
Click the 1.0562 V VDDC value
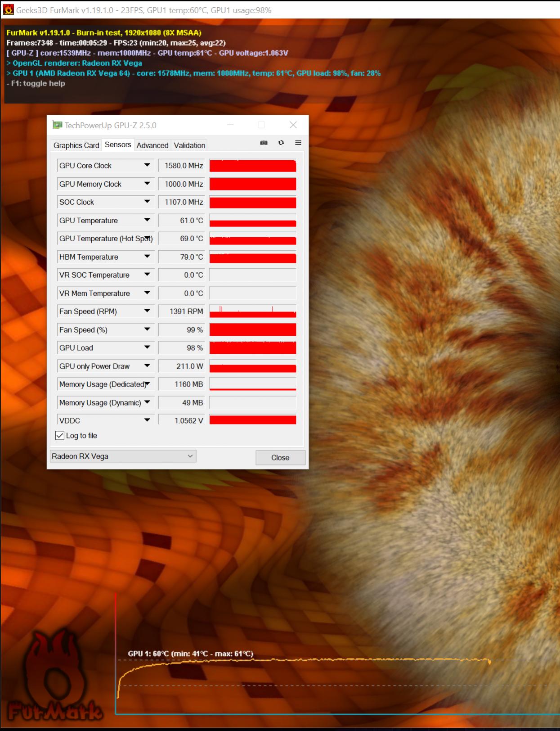coord(182,420)
